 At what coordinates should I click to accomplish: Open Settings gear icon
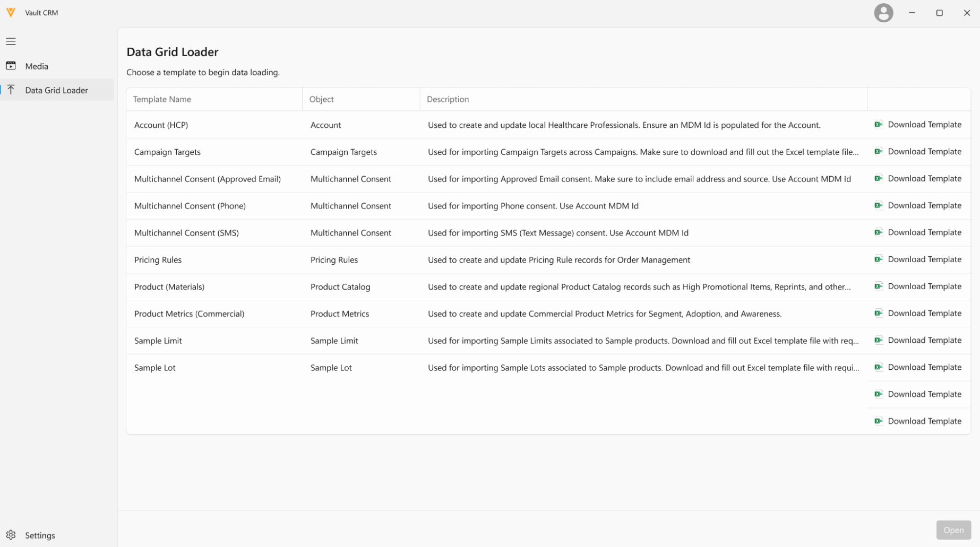pyautogui.click(x=11, y=535)
